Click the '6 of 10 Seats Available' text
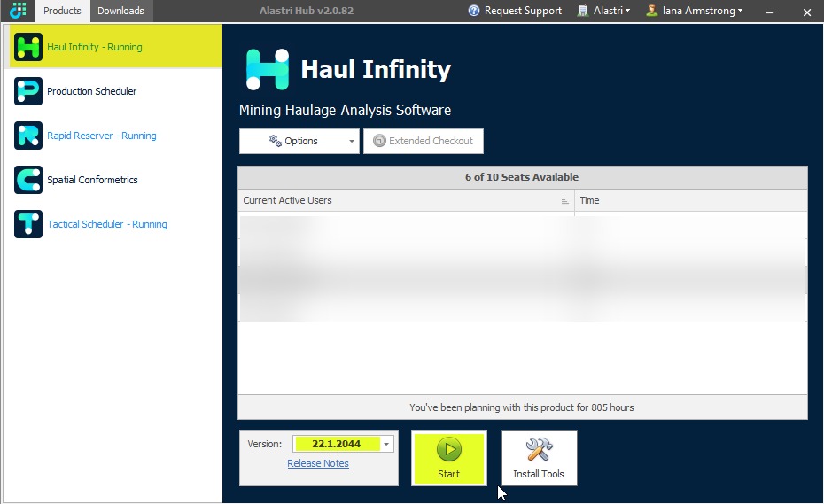824x504 pixels. tap(522, 177)
